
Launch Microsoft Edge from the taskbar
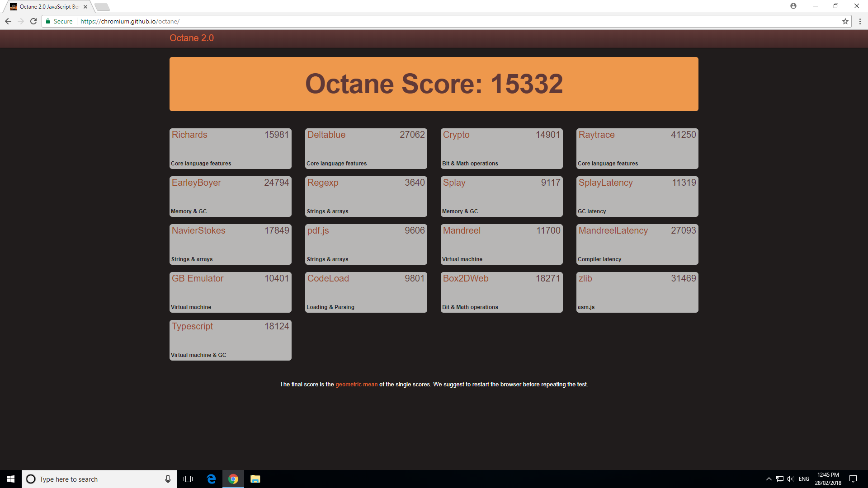coord(211,479)
